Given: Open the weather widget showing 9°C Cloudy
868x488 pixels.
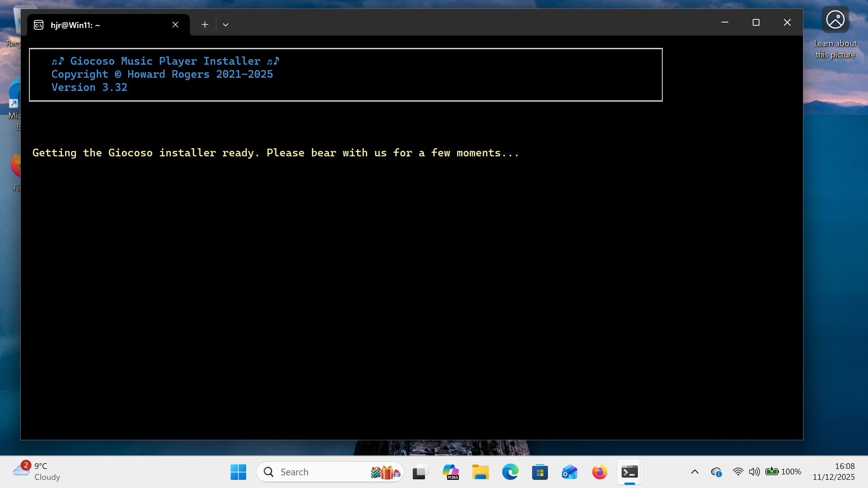Looking at the screenshot, I should pyautogui.click(x=36, y=471).
